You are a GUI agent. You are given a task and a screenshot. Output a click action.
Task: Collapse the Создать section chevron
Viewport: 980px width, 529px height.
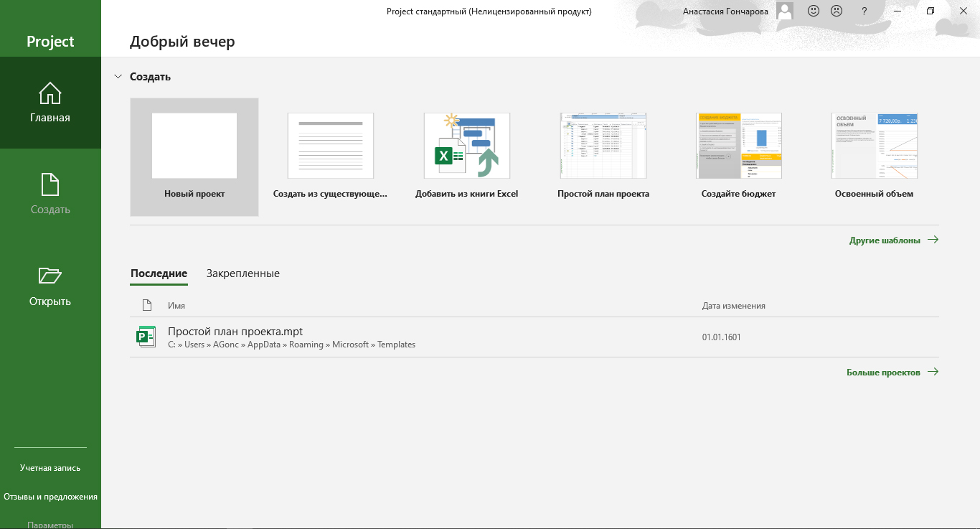118,76
